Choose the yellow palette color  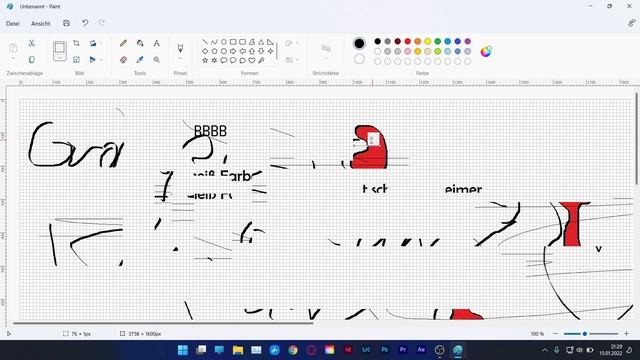(x=427, y=41)
